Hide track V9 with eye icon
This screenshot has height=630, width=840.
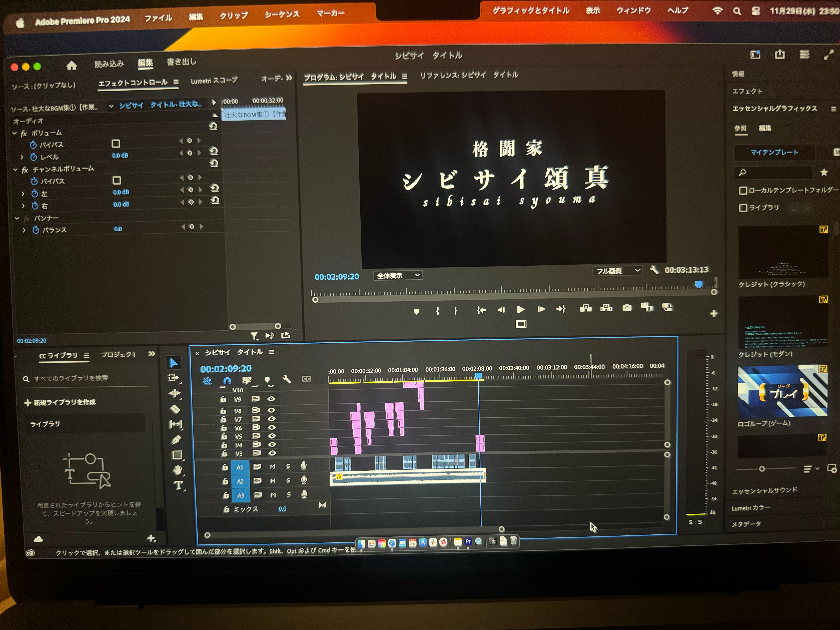point(271,399)
